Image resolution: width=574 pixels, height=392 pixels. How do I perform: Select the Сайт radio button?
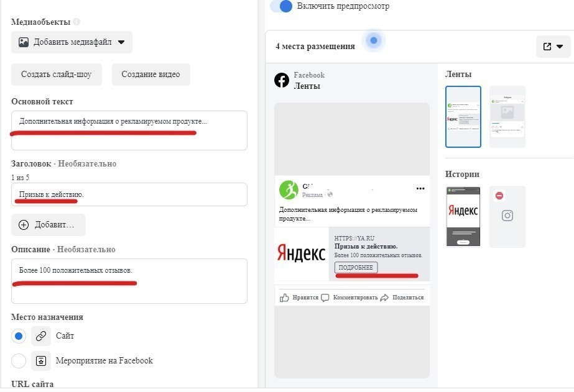pyautogui.click(x=19, y=336)
